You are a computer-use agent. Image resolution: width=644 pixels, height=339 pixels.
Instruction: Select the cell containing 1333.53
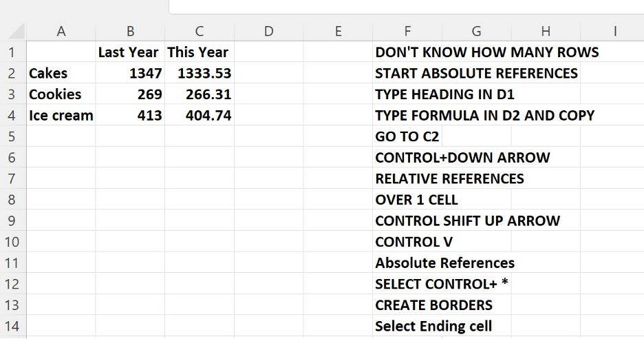199,73
